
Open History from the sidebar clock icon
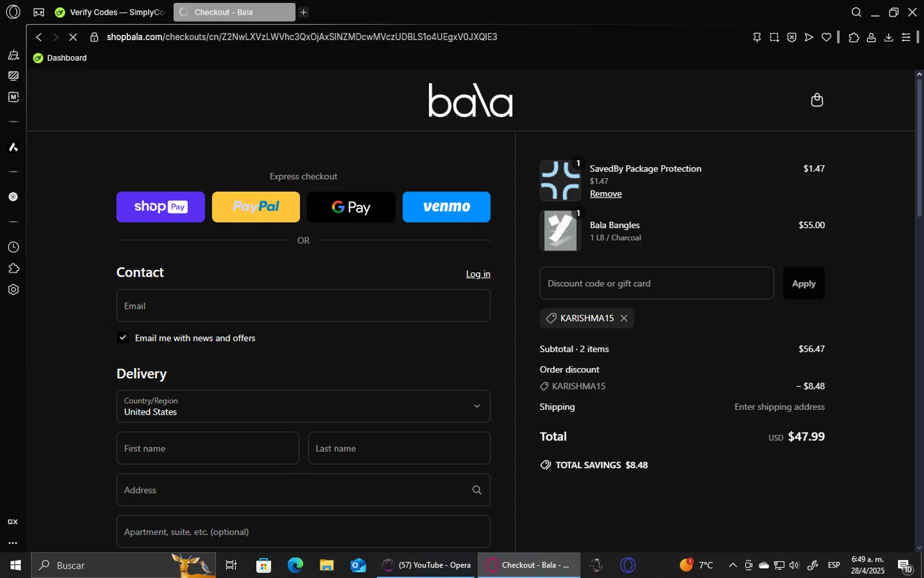point(13,247)
